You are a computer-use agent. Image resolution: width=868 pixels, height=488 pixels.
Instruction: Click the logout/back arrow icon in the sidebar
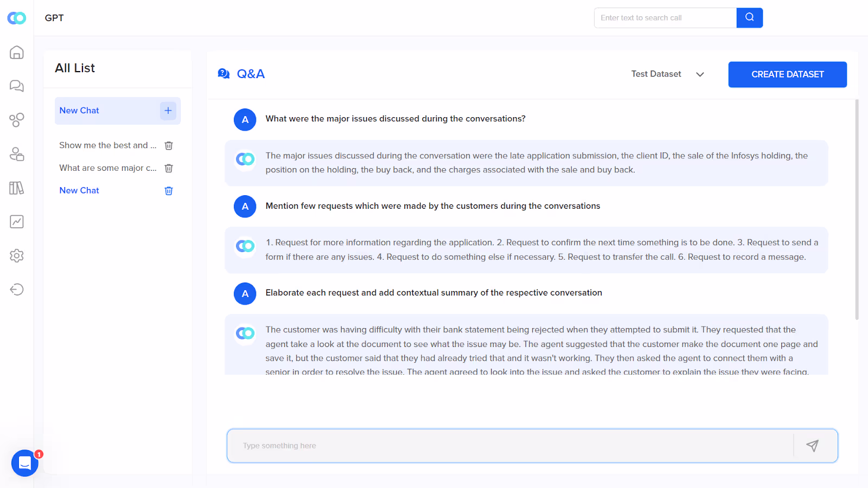(x=17, y=290)
